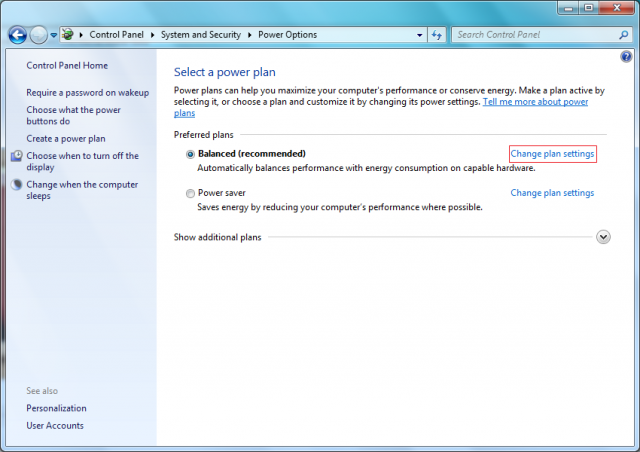Open Change when the computer sleeps
The width and height of the screenshot is (640, 452).
point(82,190)
